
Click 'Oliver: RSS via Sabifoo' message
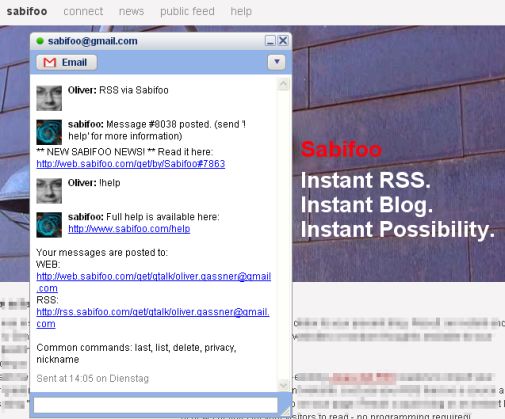point(118,90)
